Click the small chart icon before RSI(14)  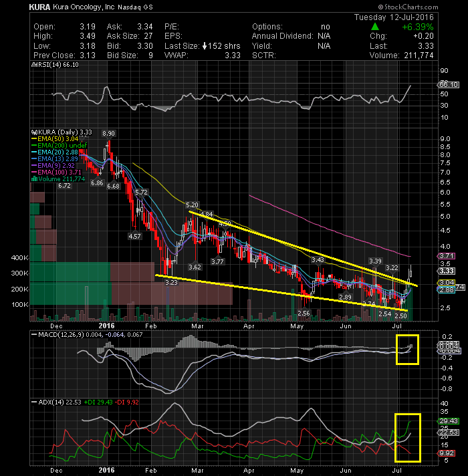(33, 65)
